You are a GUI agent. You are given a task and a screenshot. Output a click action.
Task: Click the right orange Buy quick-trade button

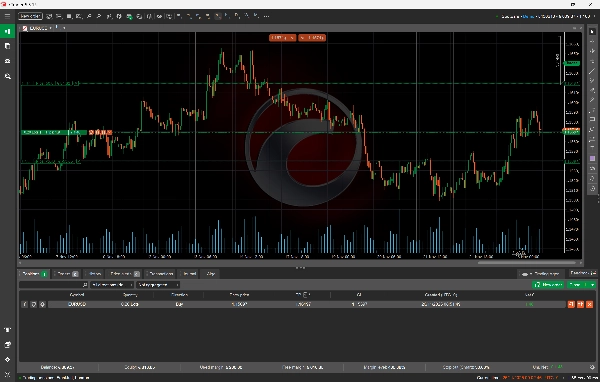click(312, 38)
